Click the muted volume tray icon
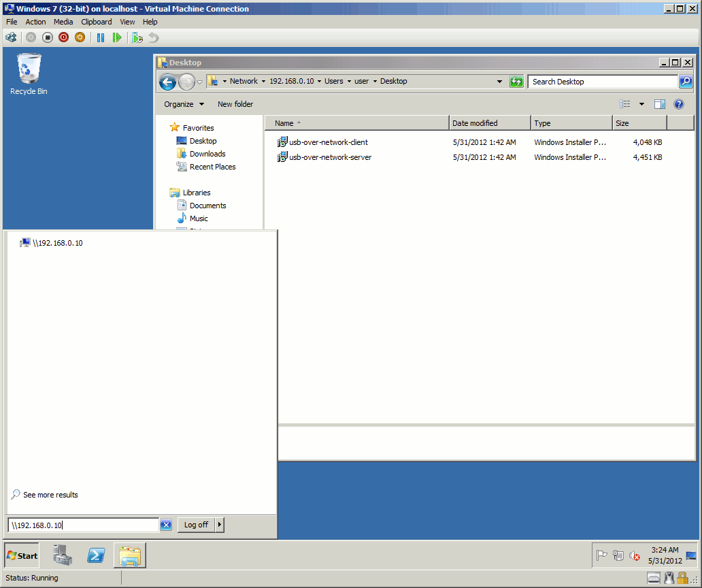The image size is (702, 588). (x=635, y=556)
